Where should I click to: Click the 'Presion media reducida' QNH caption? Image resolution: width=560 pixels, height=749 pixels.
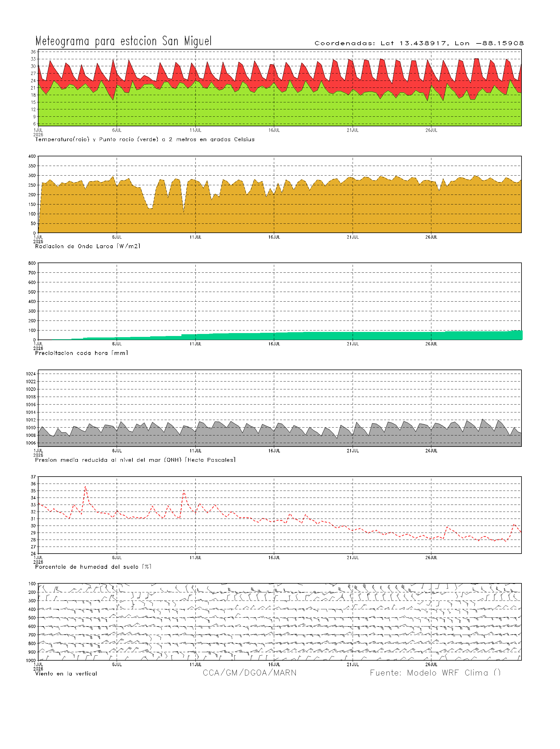tap(135, 460)
